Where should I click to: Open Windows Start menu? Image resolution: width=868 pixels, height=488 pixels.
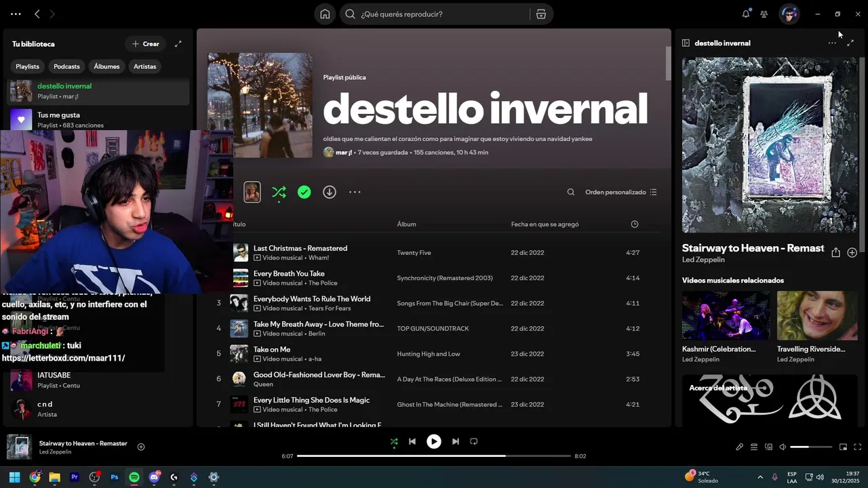[14, 477]
